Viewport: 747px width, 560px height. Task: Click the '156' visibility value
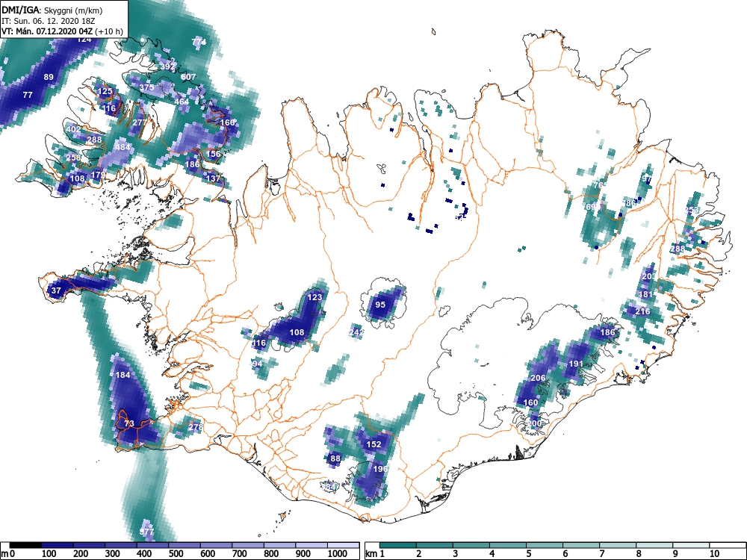[x=213, y=154]
